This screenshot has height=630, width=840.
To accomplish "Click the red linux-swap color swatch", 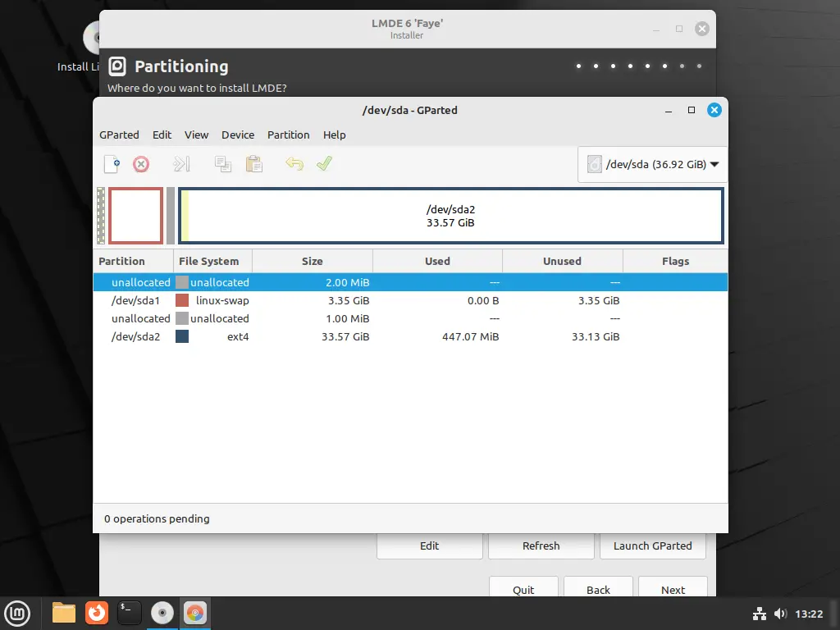I will [x=182, y=300].
